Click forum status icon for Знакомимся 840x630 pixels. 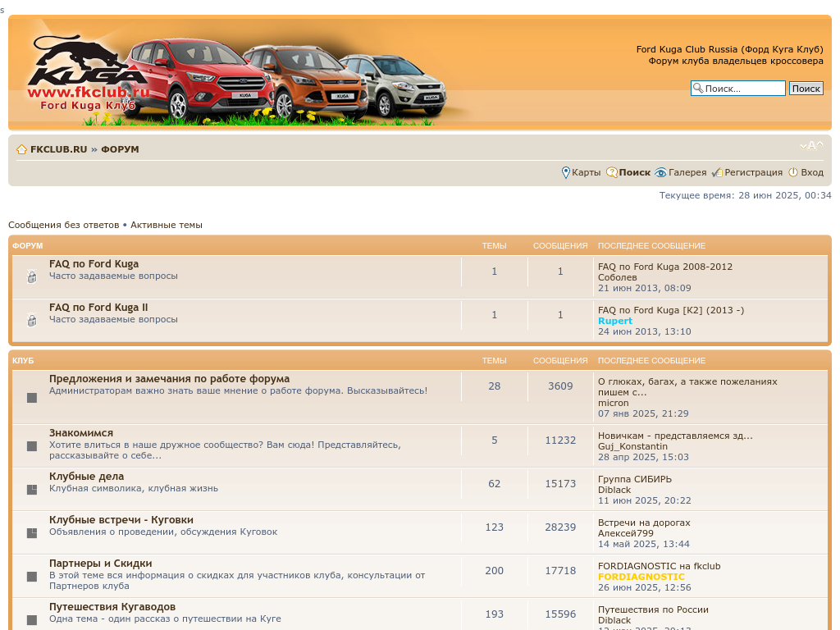pyautogui.click(x=32, y=446)
